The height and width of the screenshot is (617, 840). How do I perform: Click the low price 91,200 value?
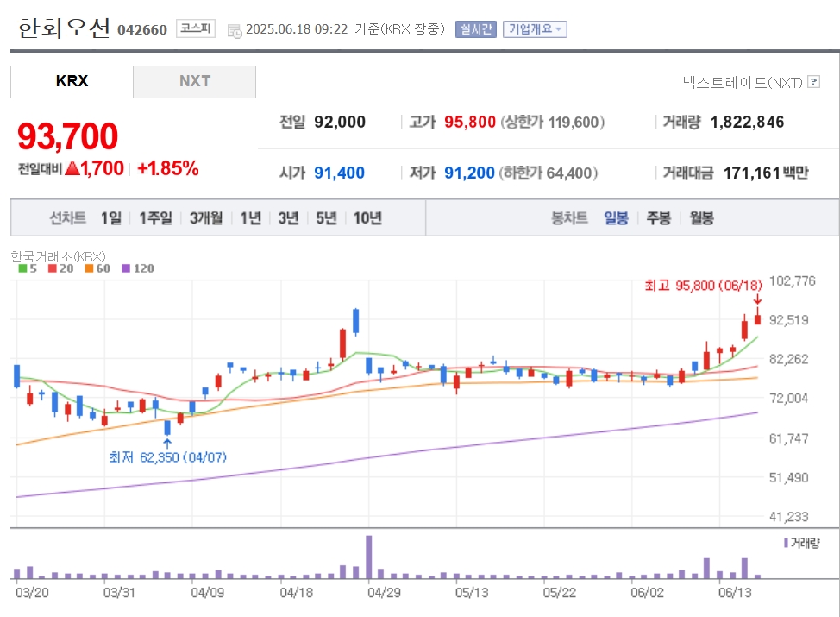pos(469,173)
